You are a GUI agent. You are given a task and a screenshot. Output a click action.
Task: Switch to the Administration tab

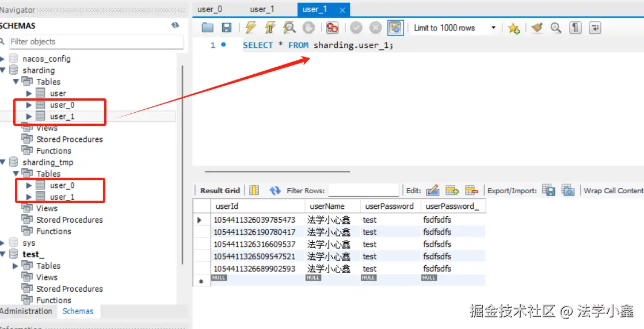(26, 311)
